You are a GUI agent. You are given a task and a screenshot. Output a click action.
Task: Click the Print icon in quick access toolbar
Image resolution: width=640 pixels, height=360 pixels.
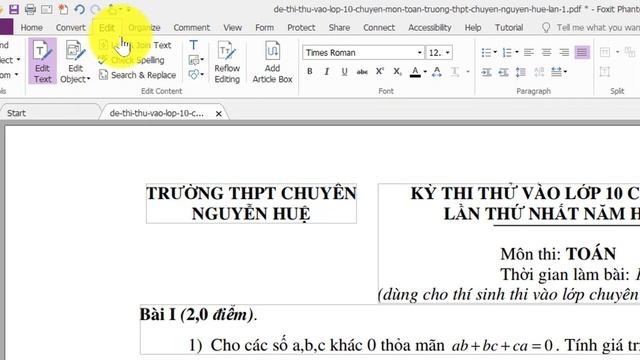tap(30, 9)
